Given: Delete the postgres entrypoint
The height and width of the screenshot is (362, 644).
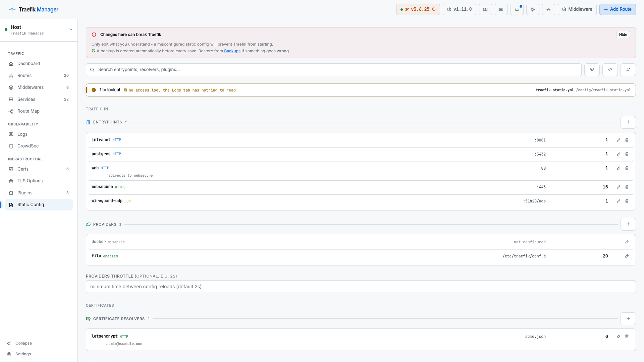Looking at the screenshot, I should click(x=627, y=154).
